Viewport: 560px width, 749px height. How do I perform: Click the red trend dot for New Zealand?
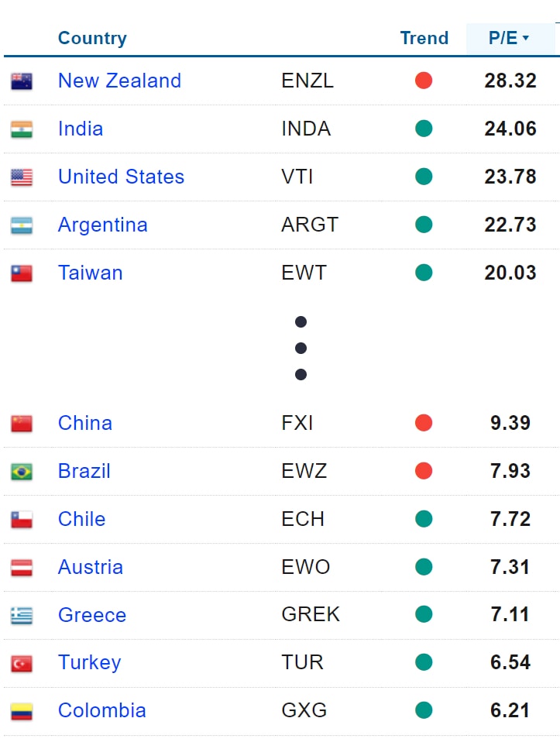click(424, 81)
